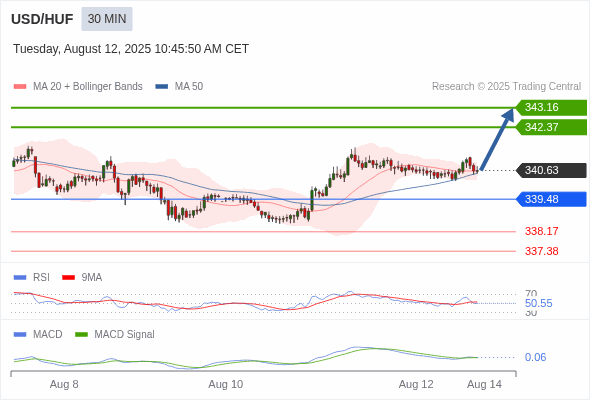Screen dimensions: 590x400
Task: Click the MA 20 + Bollinger Bands legend swatch
Action: 20,87
